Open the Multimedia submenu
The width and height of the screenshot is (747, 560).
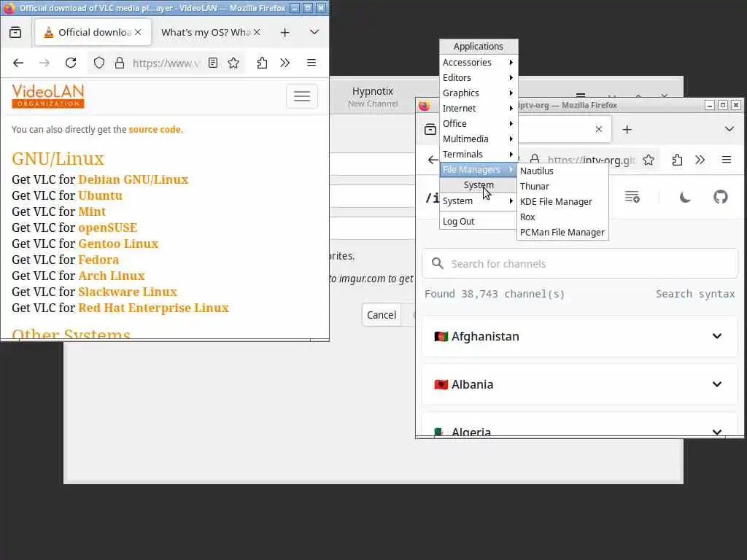coord(479,139)
